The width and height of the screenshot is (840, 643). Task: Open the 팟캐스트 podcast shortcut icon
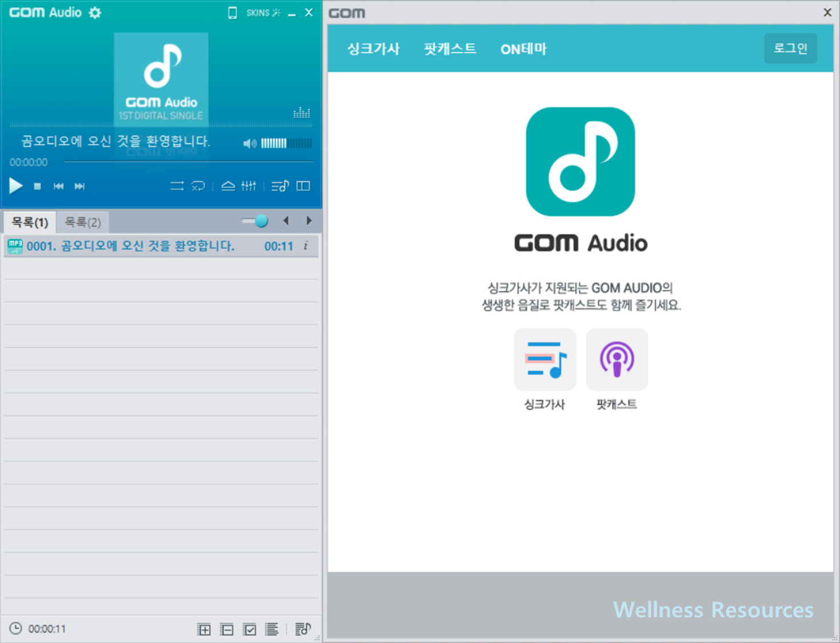pyautogui.click(x=617, y=360)
